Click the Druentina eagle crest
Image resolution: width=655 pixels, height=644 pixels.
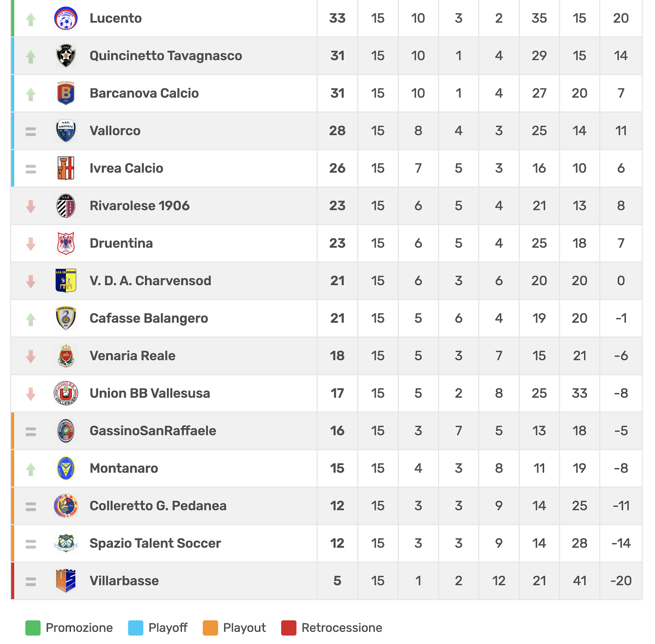pos(66,243)
